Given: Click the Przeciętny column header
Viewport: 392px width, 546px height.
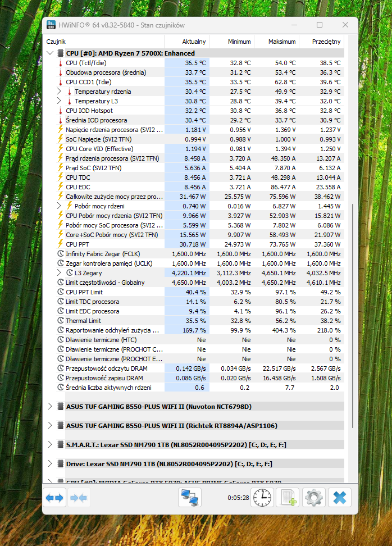Looking at the screenshot, I should click(x=321, y=42).
